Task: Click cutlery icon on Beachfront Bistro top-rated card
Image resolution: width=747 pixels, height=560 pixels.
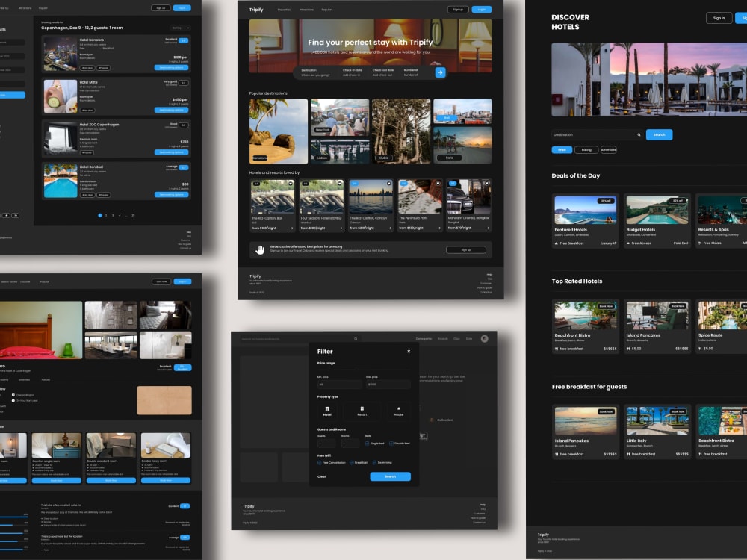Action: tap(557, 349)
